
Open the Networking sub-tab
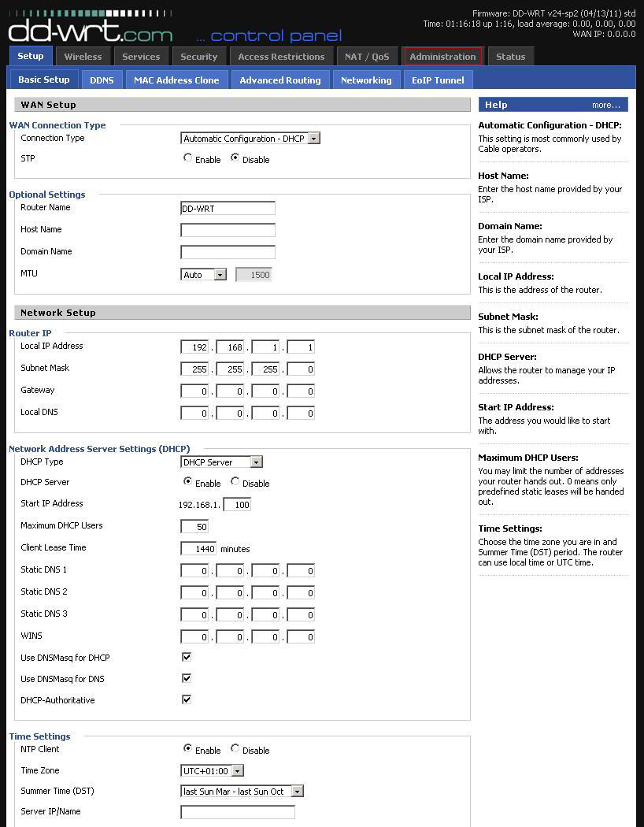pyautogui.click(x=366, y=80)
